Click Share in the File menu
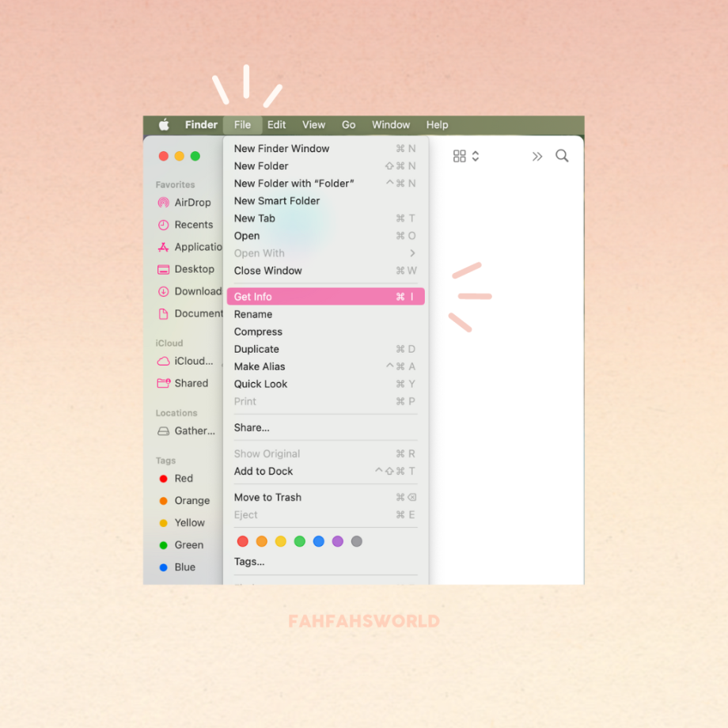Screen dimensions: 728x728 [251, 427]
